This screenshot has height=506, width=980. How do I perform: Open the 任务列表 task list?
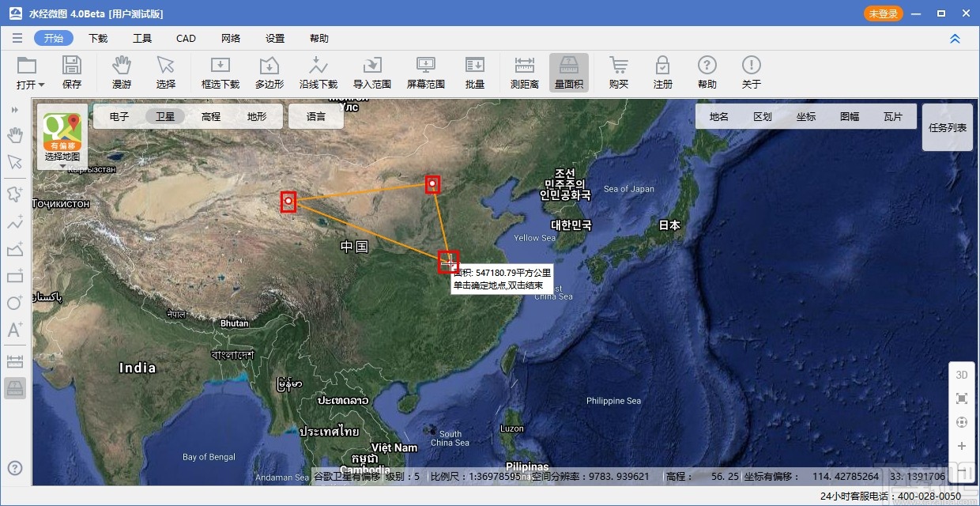pyautogui.click(x=948, y=127)
